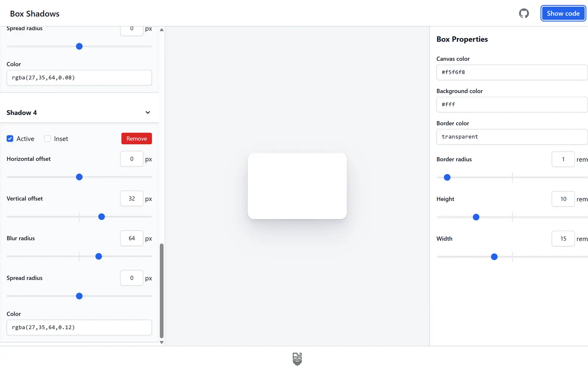
Task: Uncheck the Active checkbox for Shadow 4
Action: coord(10,139)
